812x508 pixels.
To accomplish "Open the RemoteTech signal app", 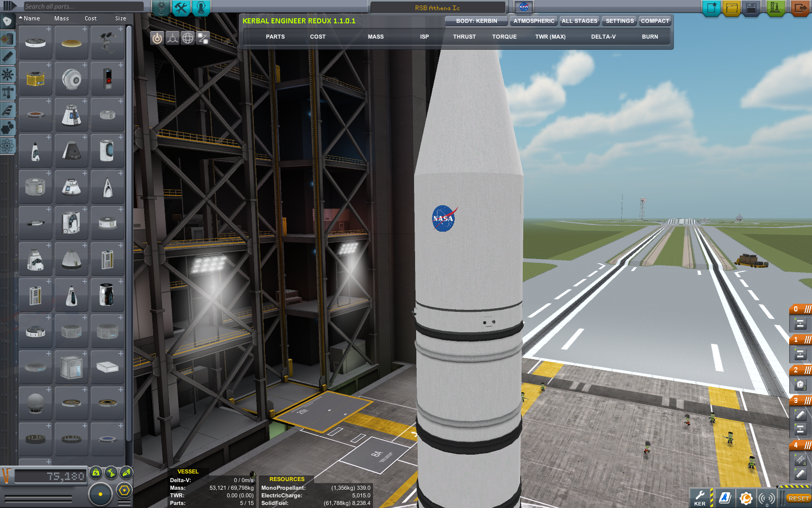I will click(x=766, y=498).
